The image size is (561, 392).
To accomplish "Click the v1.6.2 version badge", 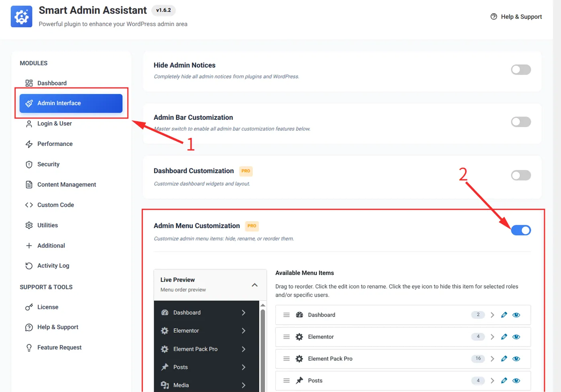I will click(x=163, y=10).
